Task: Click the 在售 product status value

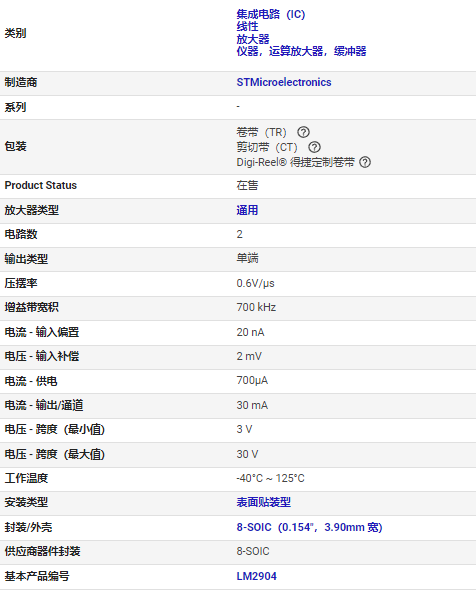Action: click(247, 185)
